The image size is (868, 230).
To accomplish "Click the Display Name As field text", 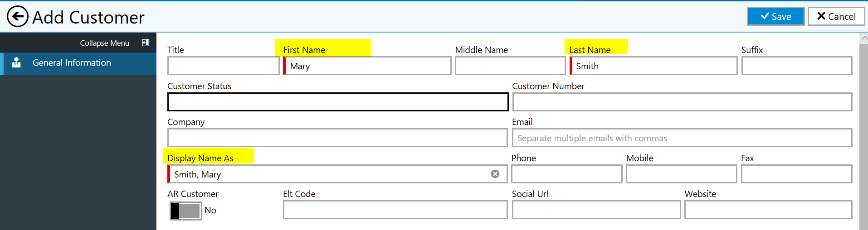I will [x=197, y=174].
